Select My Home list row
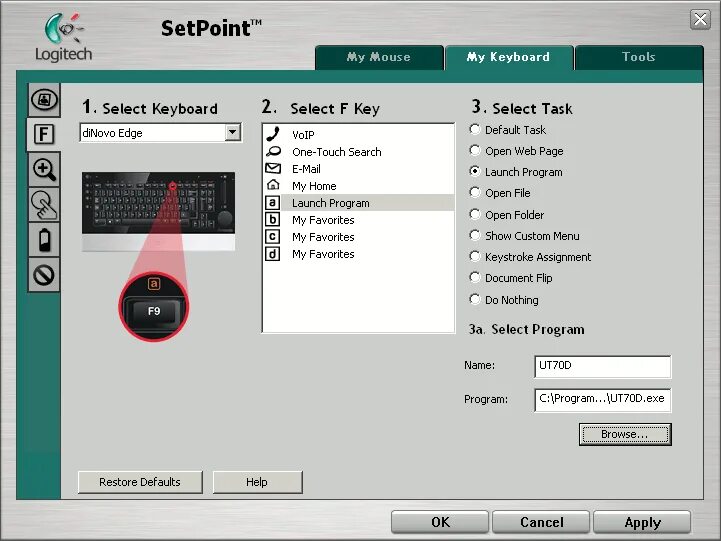 (x=359, y=186)
